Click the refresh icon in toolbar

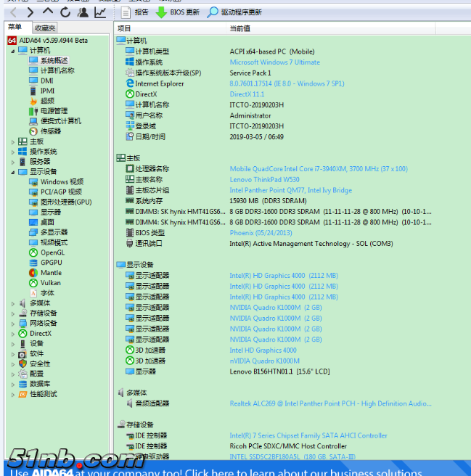(65, 12)
